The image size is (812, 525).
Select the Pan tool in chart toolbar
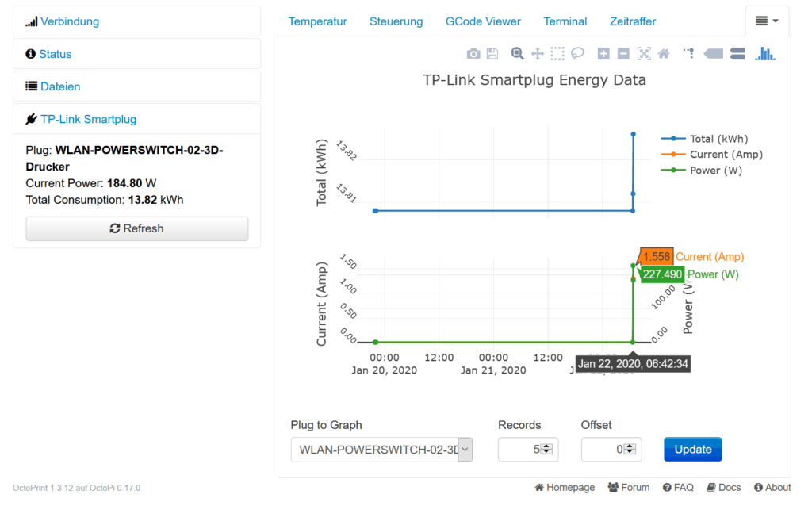(x=538, y=54)
